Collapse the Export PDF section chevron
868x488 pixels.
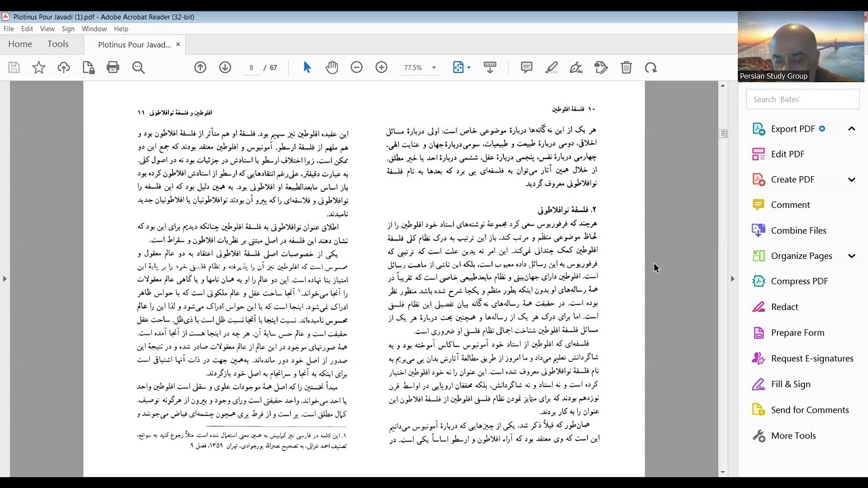(852, 129)
